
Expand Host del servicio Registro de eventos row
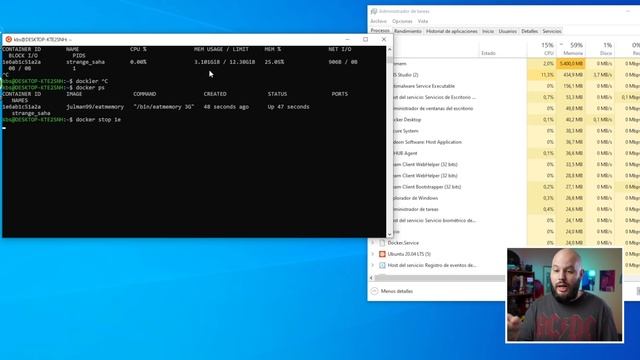point(373,265)
